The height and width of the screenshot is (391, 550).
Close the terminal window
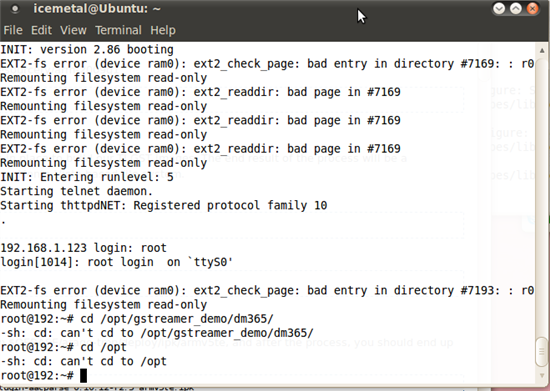[x=532, y=8]
